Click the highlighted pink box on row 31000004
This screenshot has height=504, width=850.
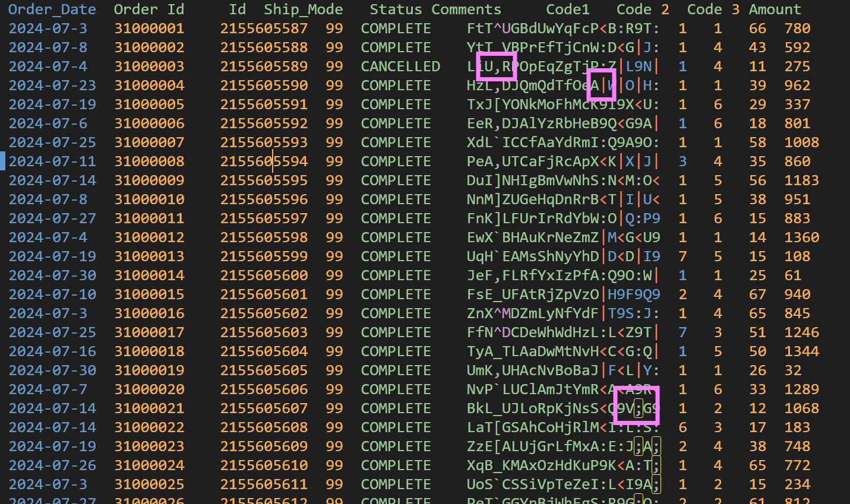601,85
